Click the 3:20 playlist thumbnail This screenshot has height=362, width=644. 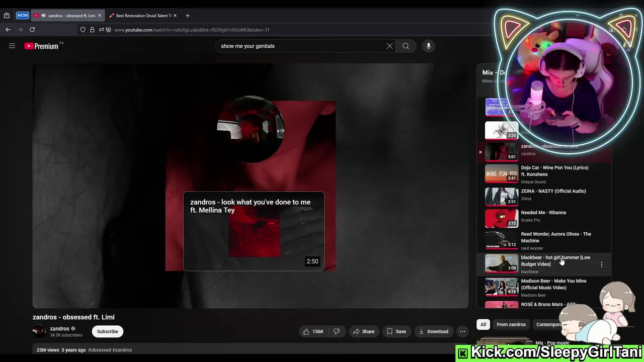502,130
